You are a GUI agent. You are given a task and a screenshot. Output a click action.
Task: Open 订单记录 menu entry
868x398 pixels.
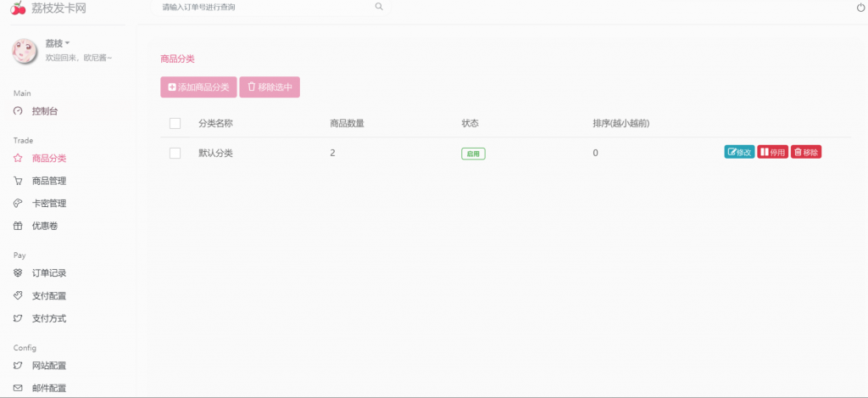pos(49,273)
